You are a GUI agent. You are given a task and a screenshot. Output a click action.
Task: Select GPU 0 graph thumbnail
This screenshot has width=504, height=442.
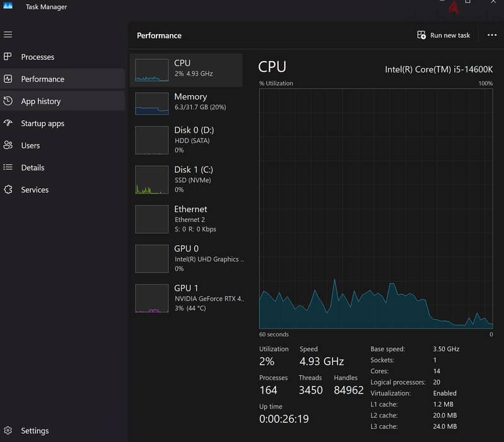point(152,259)
